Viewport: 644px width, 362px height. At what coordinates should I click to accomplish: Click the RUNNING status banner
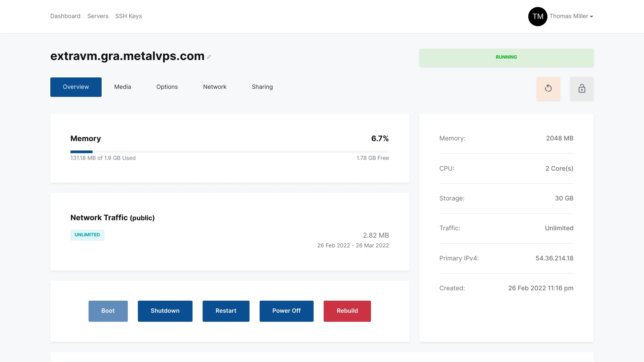click(506, 57)
